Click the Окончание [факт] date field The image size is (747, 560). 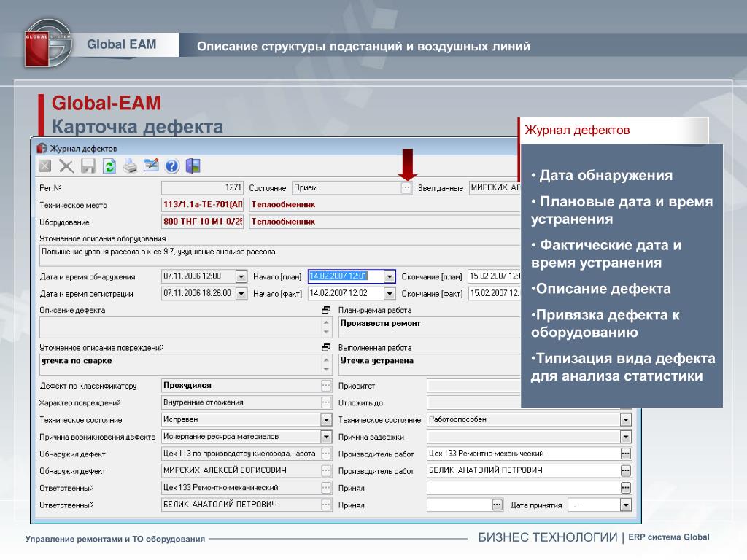[x=494, y=293]
